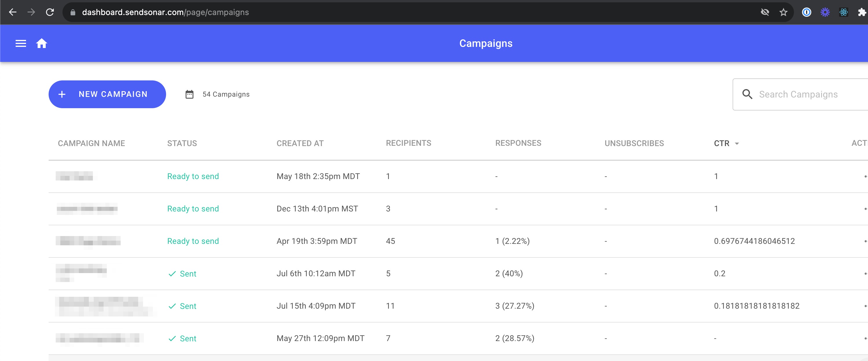This screenshot has width=868, height=361.
Task: Open the hamburger navigation menu
Action: [21, 43]
